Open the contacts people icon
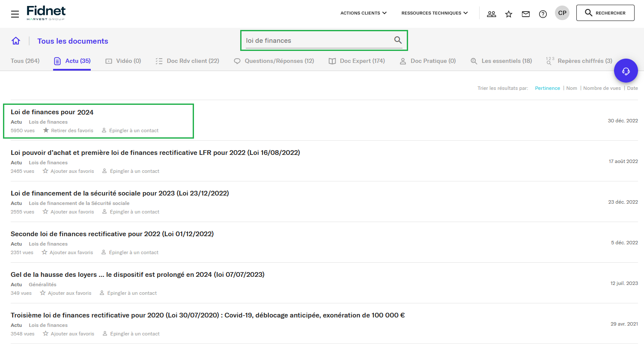Screen dimensions: 644x344 [492, 14]
